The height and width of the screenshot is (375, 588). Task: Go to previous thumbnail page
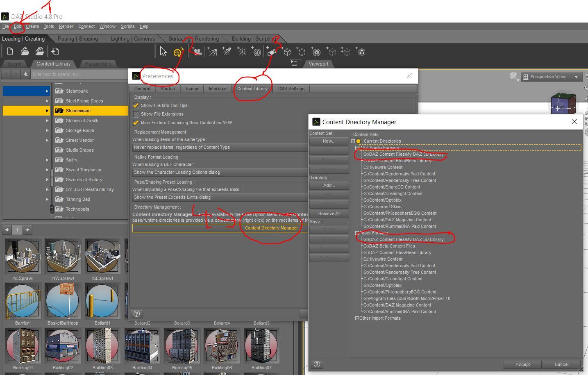point(7,230)
